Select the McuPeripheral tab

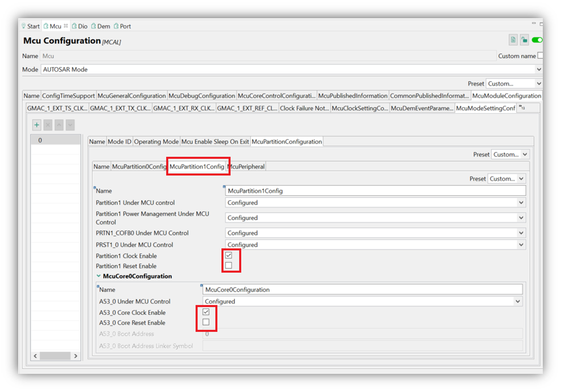246,167
